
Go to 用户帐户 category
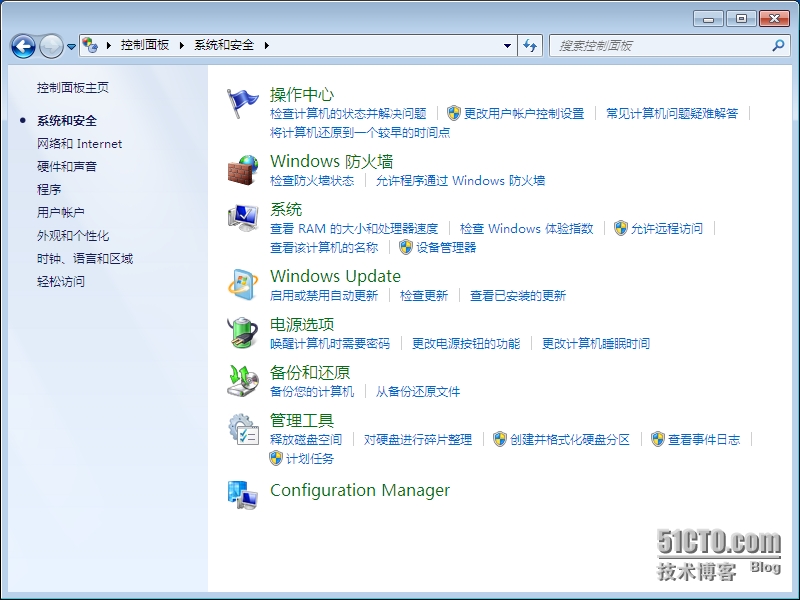(61, 213)
